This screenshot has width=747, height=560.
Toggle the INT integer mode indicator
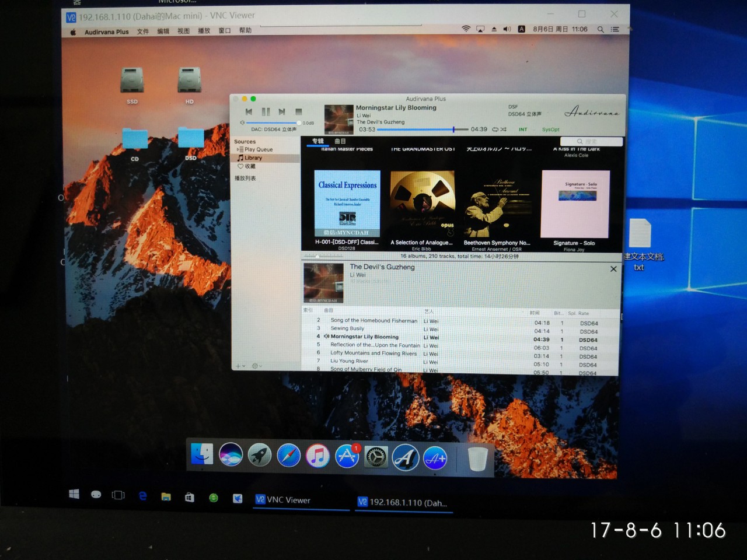[x=523, y=129]
